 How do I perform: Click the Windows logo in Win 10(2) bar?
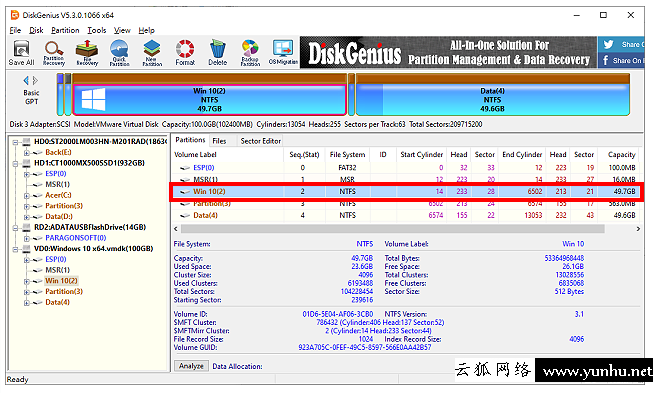click(93, 99)
